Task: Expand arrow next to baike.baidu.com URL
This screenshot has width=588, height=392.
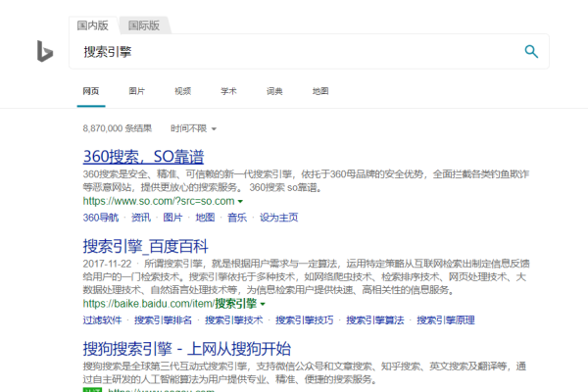Action: (263, 304)
